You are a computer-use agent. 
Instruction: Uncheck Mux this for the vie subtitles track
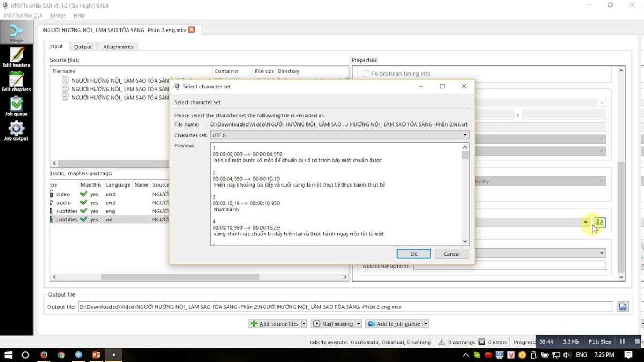point(84,219)
